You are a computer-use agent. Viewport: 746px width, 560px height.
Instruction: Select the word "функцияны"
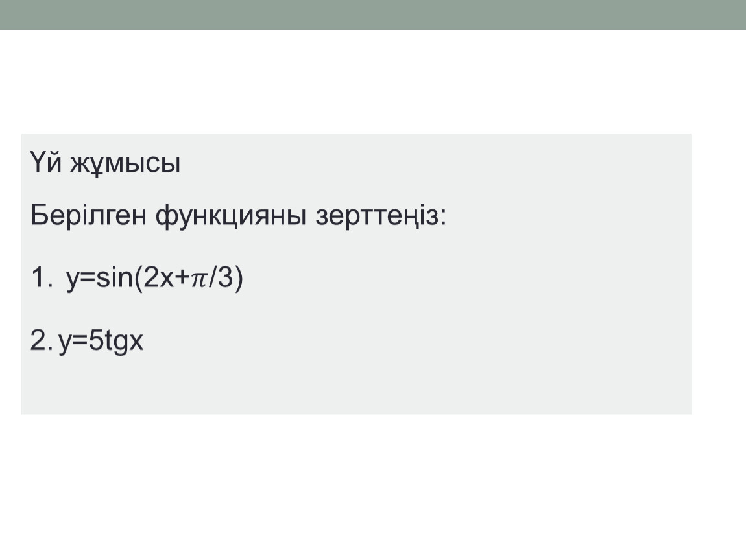point(231,216)
